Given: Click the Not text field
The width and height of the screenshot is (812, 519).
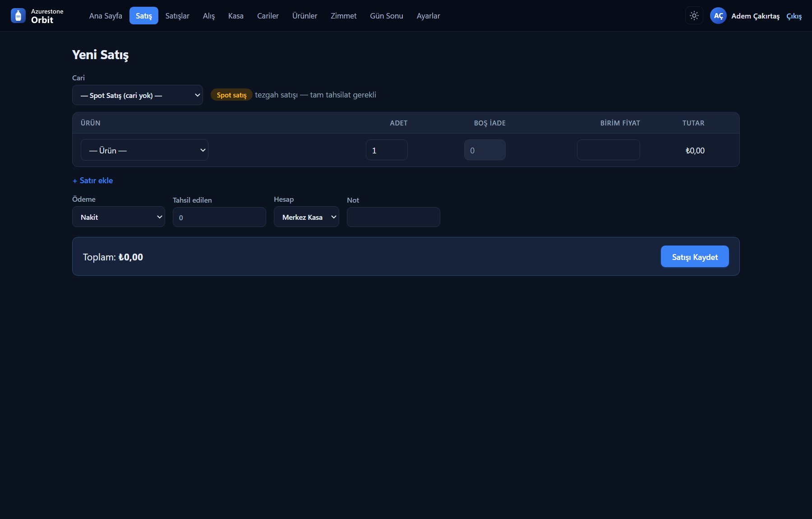Looking at the screenshot, I should pyautogui.click(x=393, y=218).
